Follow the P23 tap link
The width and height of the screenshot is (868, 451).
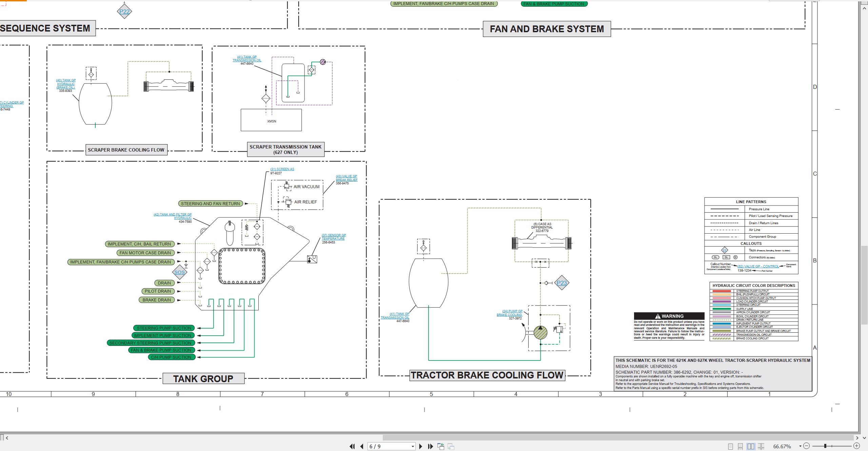coord(561,283)
